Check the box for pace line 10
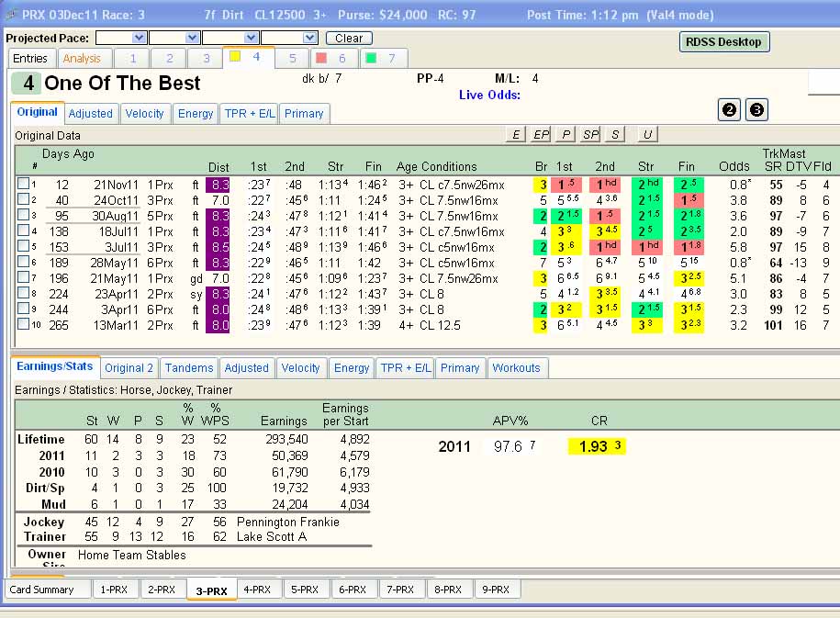 pos(23,324)
